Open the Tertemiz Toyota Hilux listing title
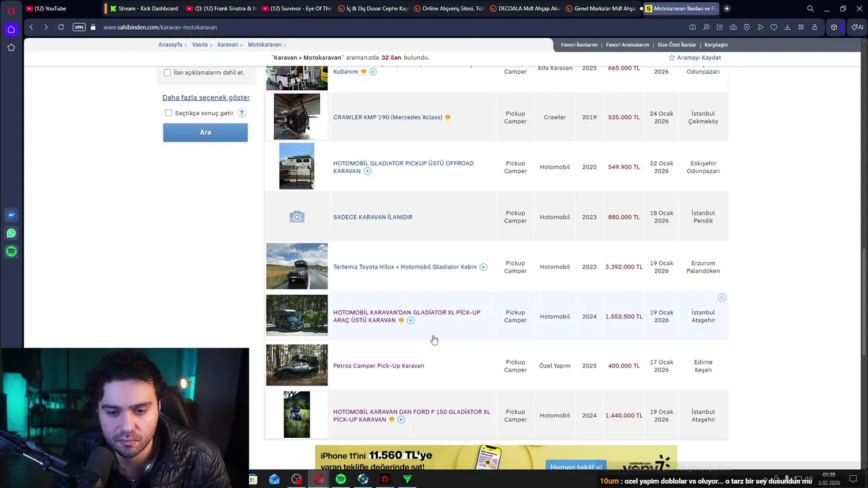Image resolution: width=868 pixels, height=488 pixels. tap(405, 267)
